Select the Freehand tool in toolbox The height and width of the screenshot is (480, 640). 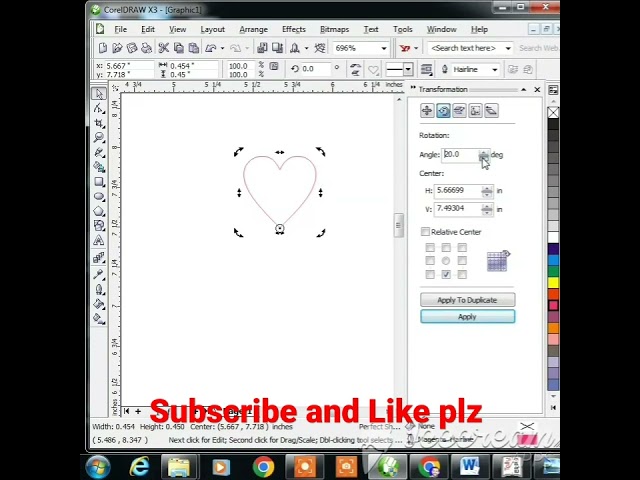(x=99, y=153)
